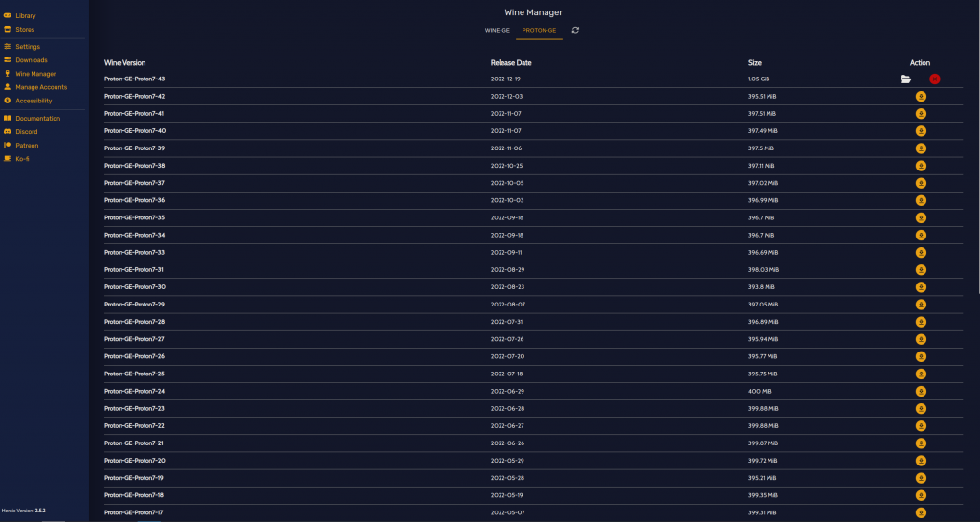Download Proton-GE-Proton7-18
980x522 pixels.
click(921, 495)
